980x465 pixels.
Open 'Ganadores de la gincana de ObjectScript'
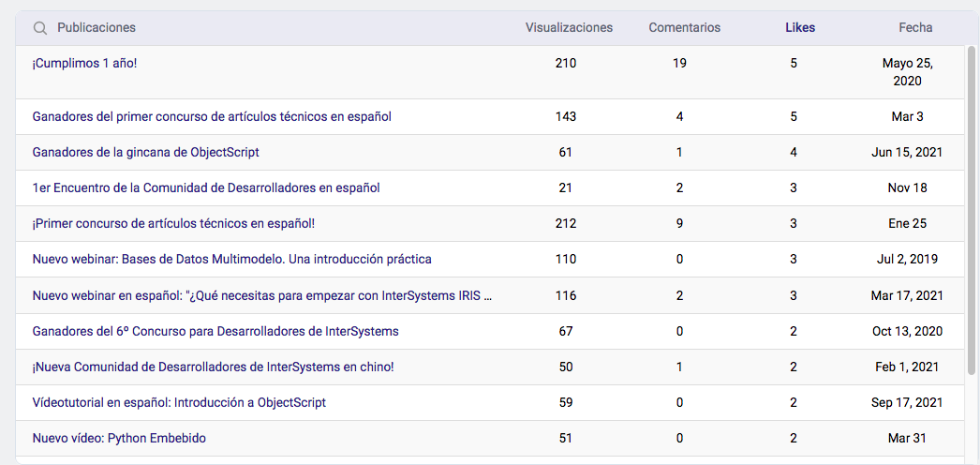[145, 152]
